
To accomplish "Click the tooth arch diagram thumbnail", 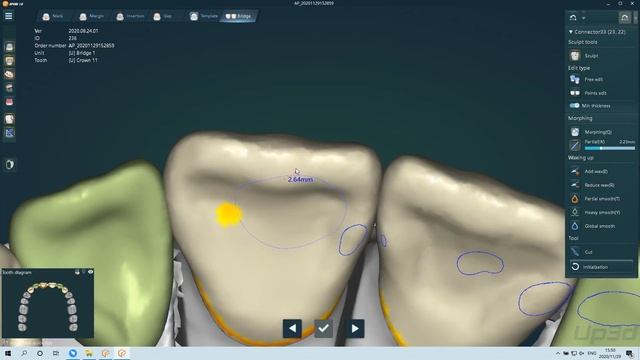I will click(x=48, y=307).
